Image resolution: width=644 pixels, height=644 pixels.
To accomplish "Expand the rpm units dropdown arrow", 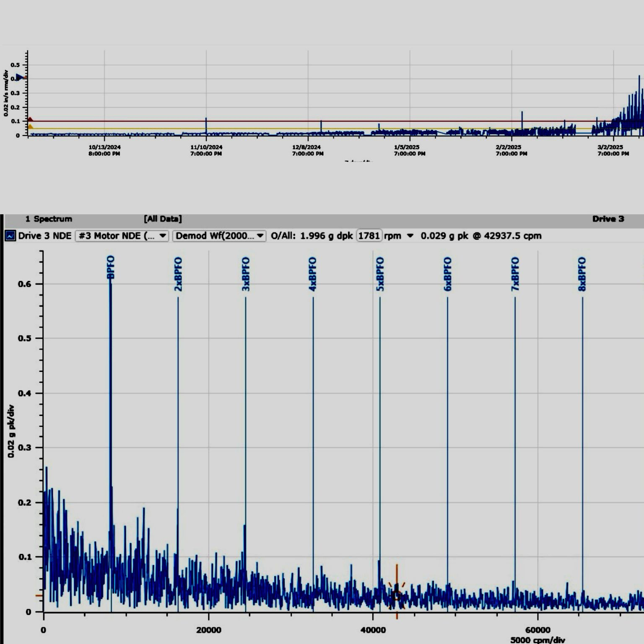I will tap(410, 236).
